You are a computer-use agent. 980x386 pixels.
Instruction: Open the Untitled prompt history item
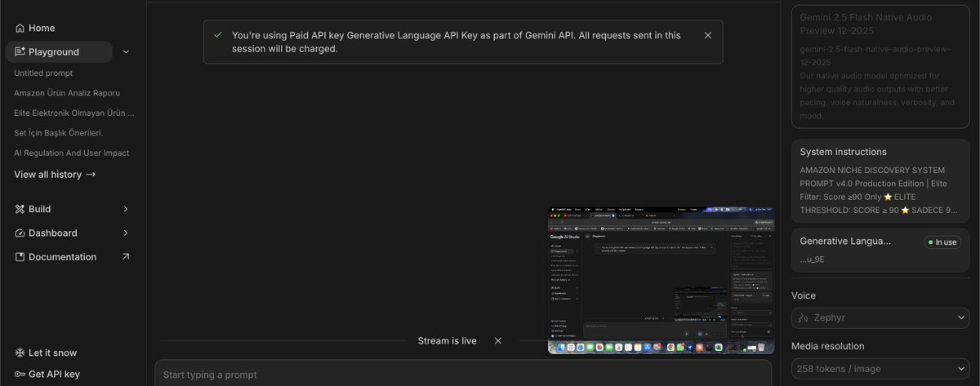43,73
